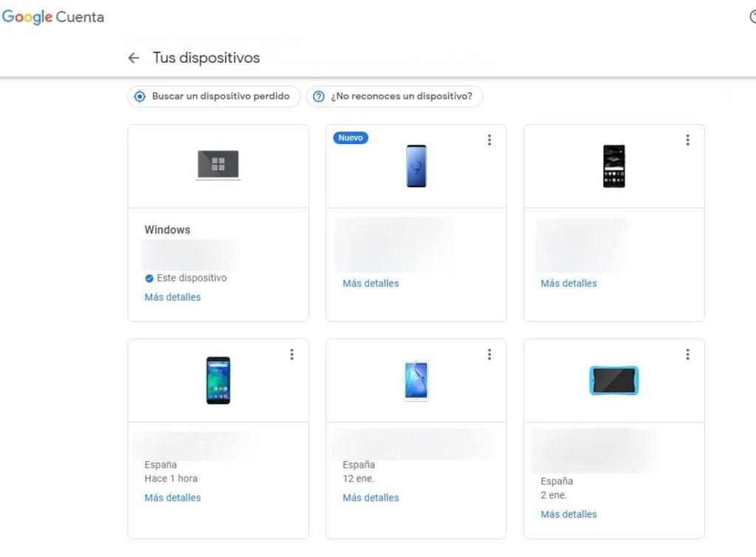The image size is (756, 557).
Task: Click the back arrow beside Tus dispositivos
Action: (x=134, y=58)
